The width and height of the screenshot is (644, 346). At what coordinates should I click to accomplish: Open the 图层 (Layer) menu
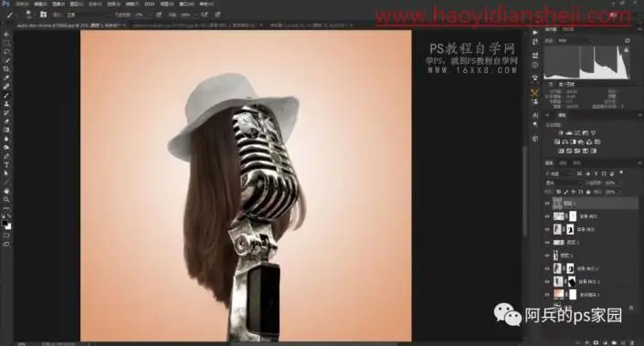coord(77,4)
